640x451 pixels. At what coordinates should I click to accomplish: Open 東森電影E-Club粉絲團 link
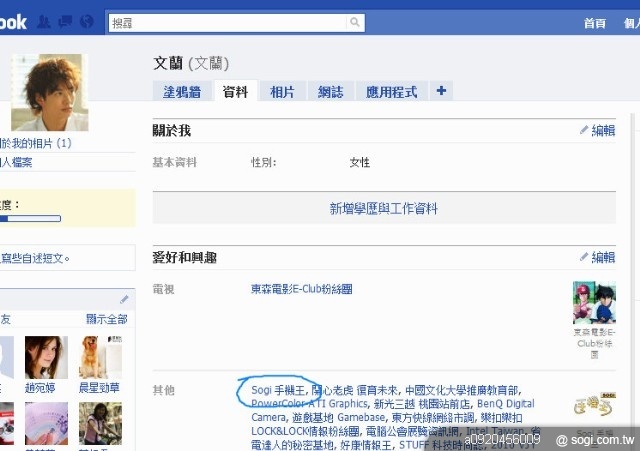click(302, 289)
